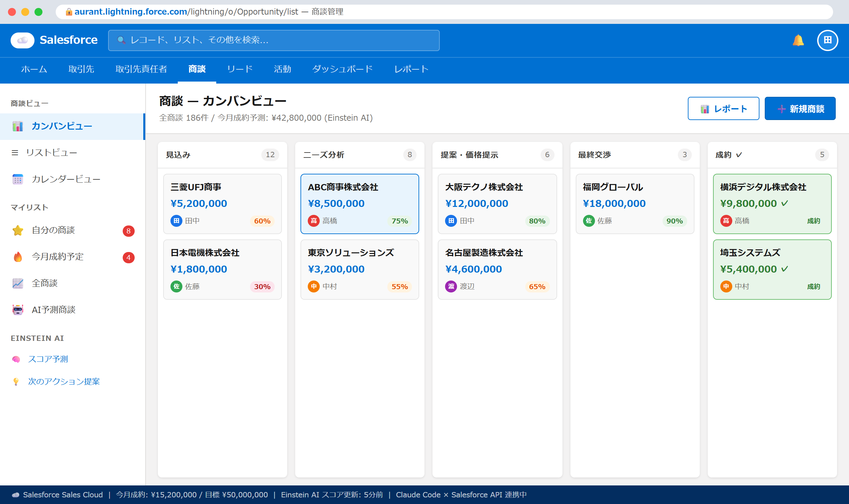Click the 75% probability badge
The width and height of the screenshot is (849, 504).
400,221
